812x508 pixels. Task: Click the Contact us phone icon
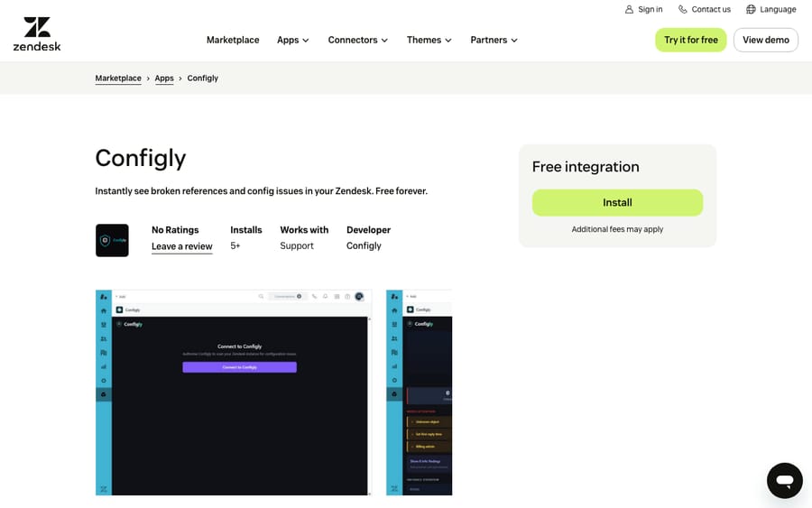click(x=683, y=9)
